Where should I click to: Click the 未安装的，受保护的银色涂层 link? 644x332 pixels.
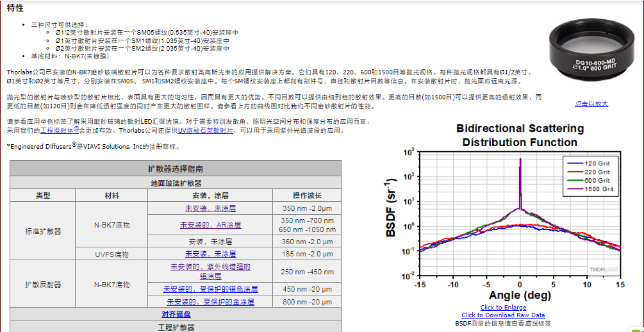[x=210, y=289]
